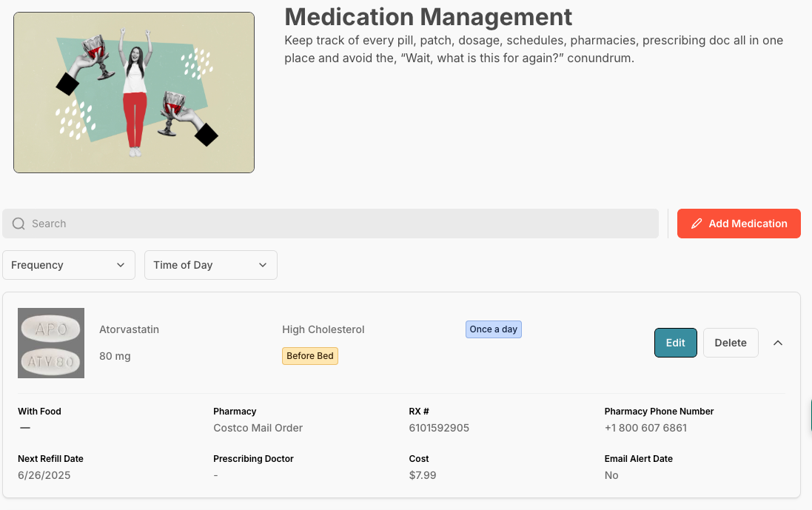Select the Before Bed tag
Viewport: 812px width, 510px height.
click(x=310, y=356)
